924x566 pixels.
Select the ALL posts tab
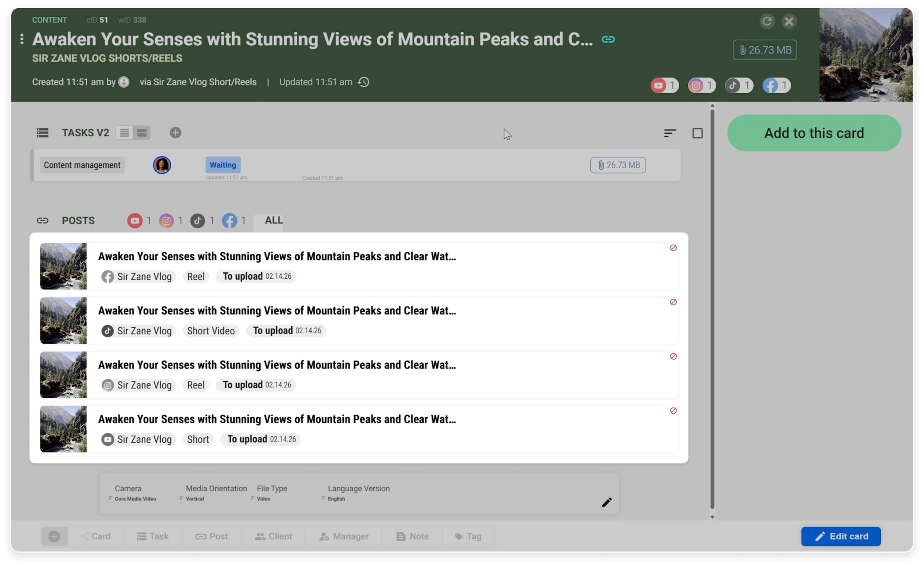point(273,220)
